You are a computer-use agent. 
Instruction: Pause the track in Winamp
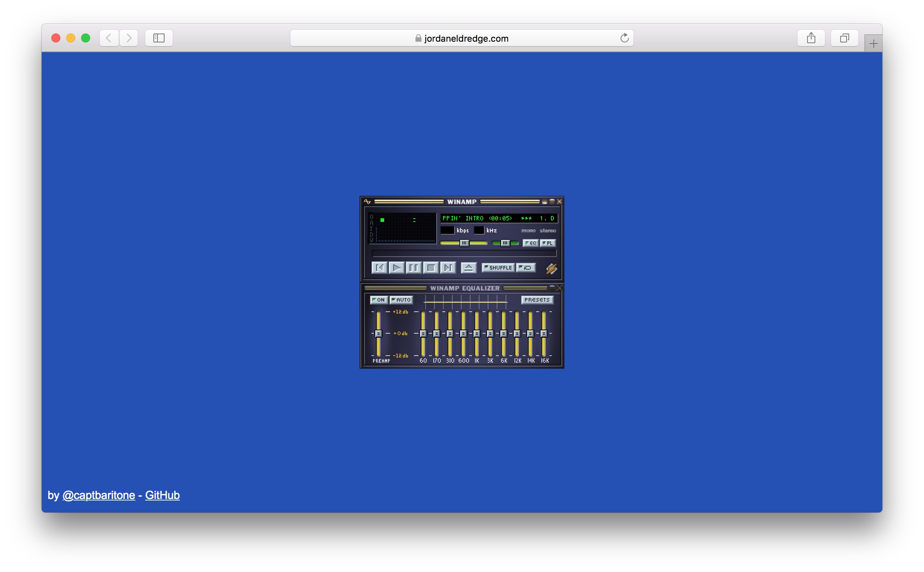point(414,268)
